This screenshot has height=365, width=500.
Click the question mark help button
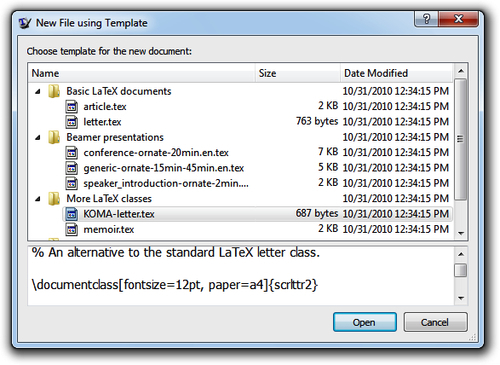click(426, 19)
